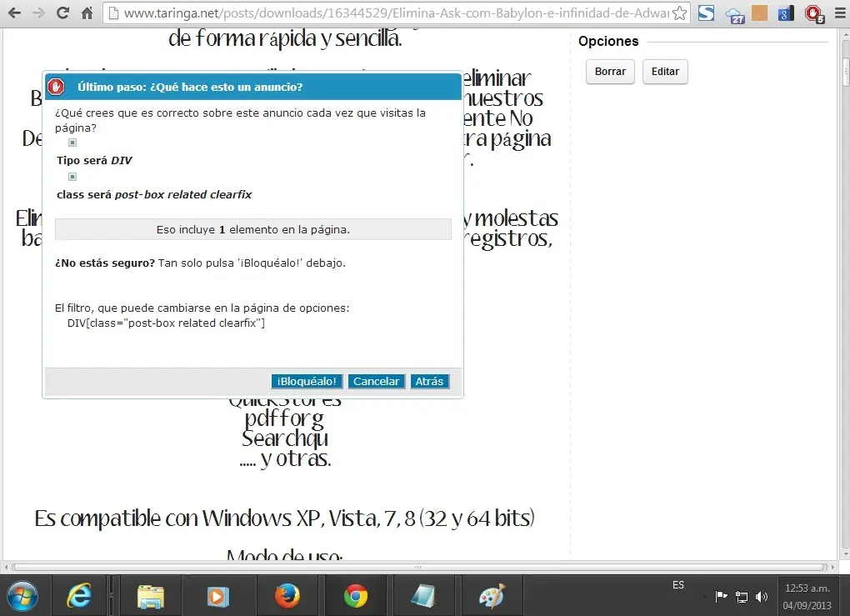
Task: Launch Internet Explorer from taskbar
Action: click(x=79, y=597)
